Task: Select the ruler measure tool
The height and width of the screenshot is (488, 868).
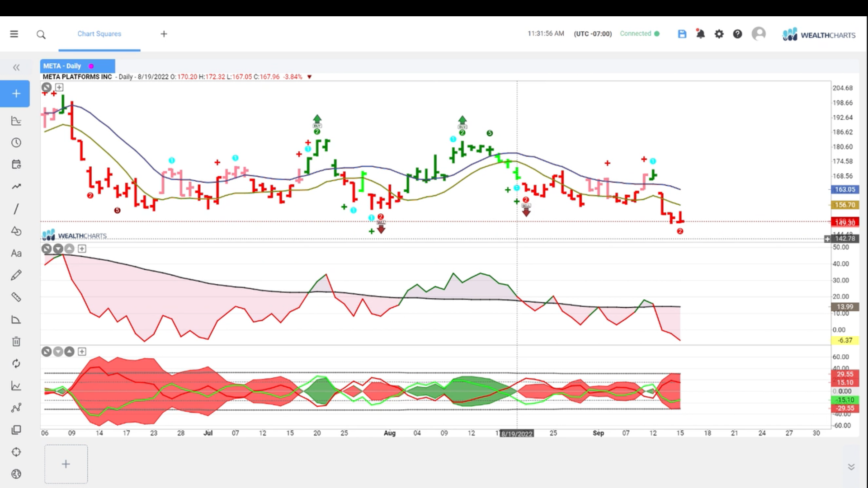Action: pyautogui.click(x=16, y=297)
